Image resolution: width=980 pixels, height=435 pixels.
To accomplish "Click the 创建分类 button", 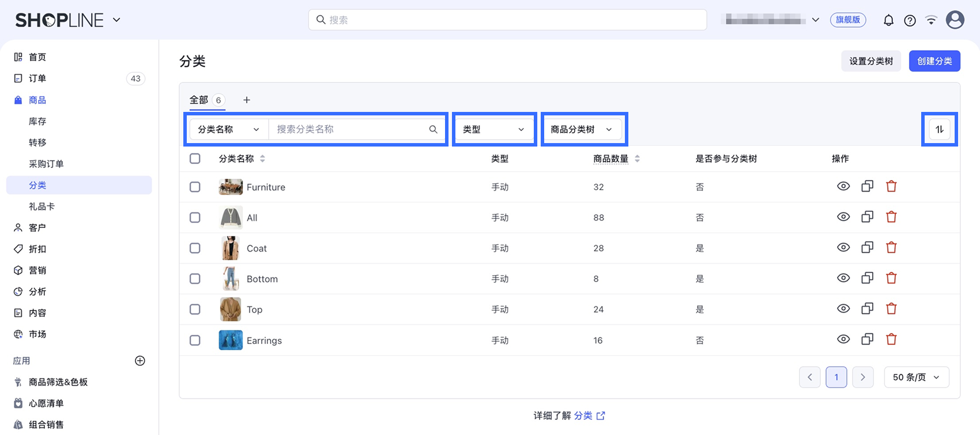I will [x=934, y=61].
